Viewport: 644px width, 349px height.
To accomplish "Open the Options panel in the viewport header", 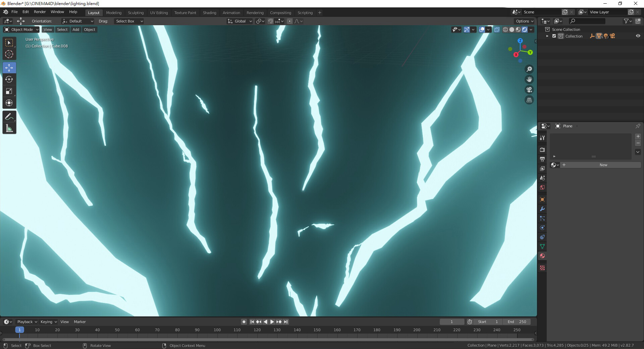I will click(x=524, y=21).
